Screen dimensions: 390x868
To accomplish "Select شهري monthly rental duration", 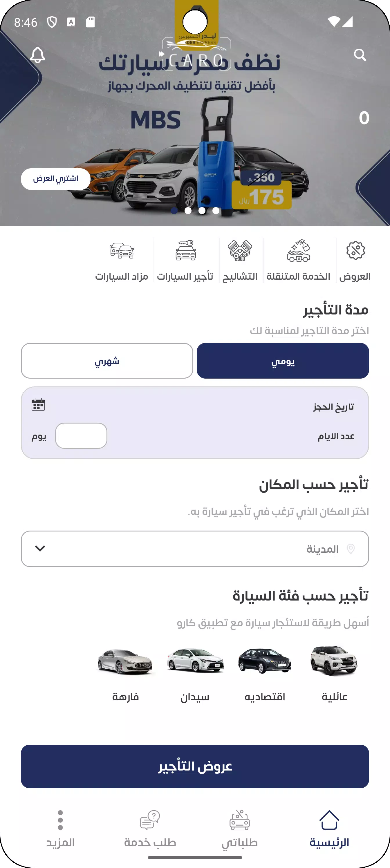I will point(107,361).
